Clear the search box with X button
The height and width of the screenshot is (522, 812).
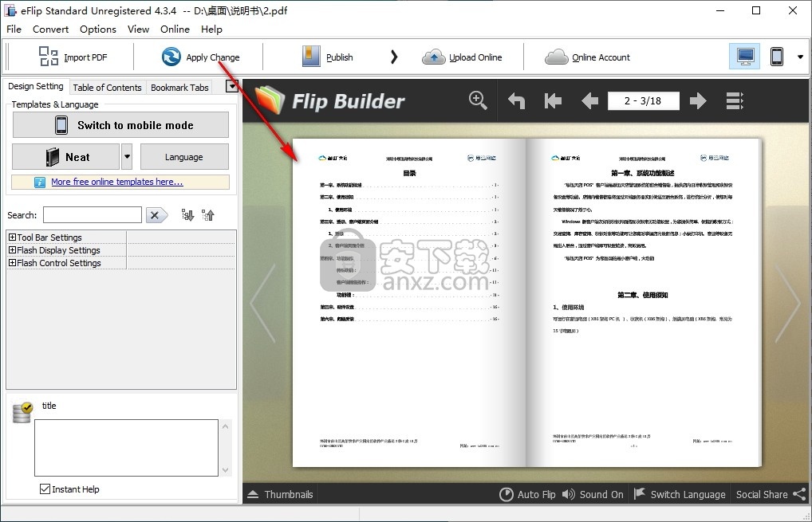(x=156, y=215)
